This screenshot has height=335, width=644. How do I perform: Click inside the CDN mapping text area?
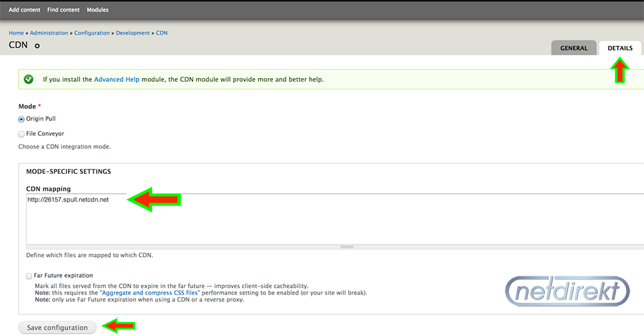[335, 219]
